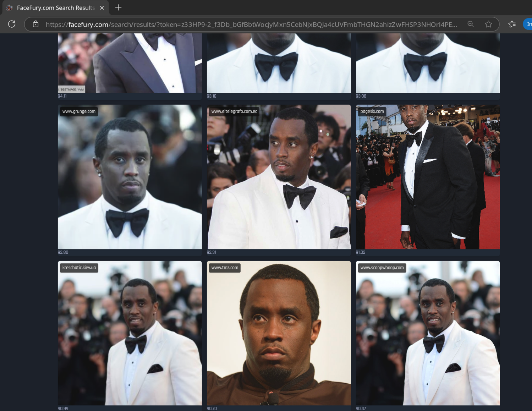Click the 92.31 match score text
Image resolution: width=532 pixels, height=411 pixels.
click(x=212, y=252)
